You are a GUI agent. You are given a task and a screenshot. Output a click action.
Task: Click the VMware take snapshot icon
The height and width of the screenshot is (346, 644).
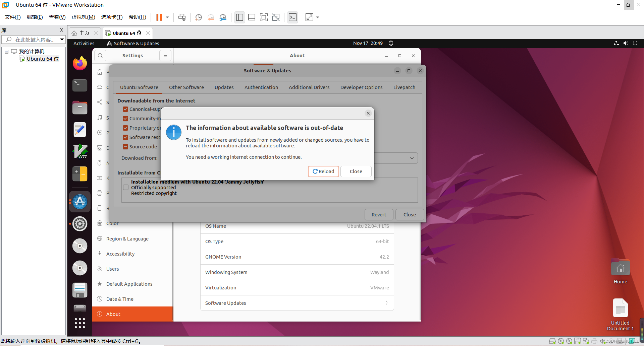click(x=199, y=17)
